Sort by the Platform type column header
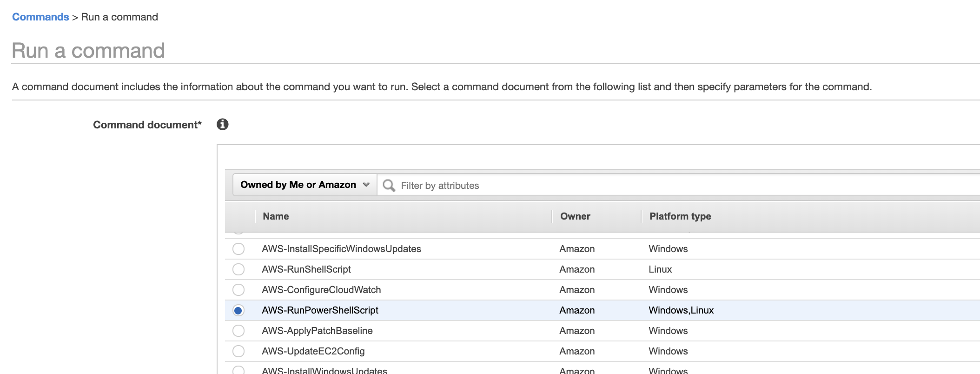980x374 pixels. [680, 216]
